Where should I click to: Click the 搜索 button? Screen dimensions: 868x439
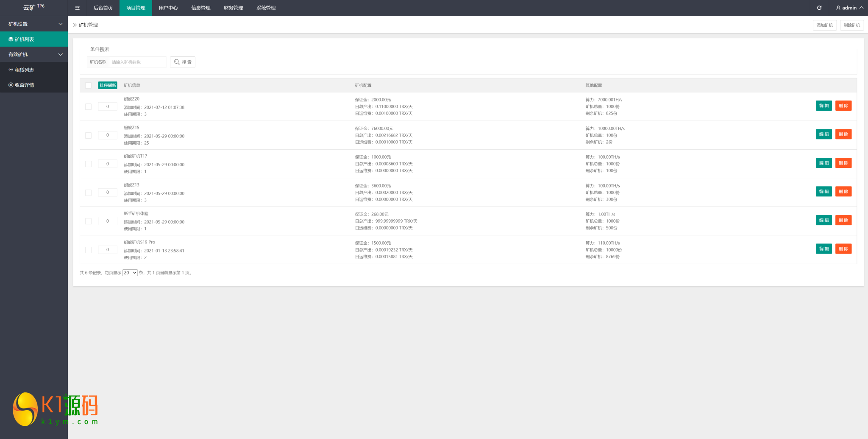click(x=183, y=62)
